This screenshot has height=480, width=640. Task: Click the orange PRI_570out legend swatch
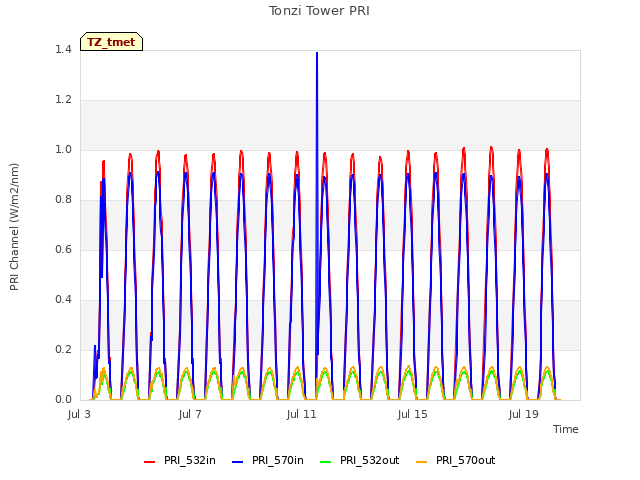(x=422, y=462)
